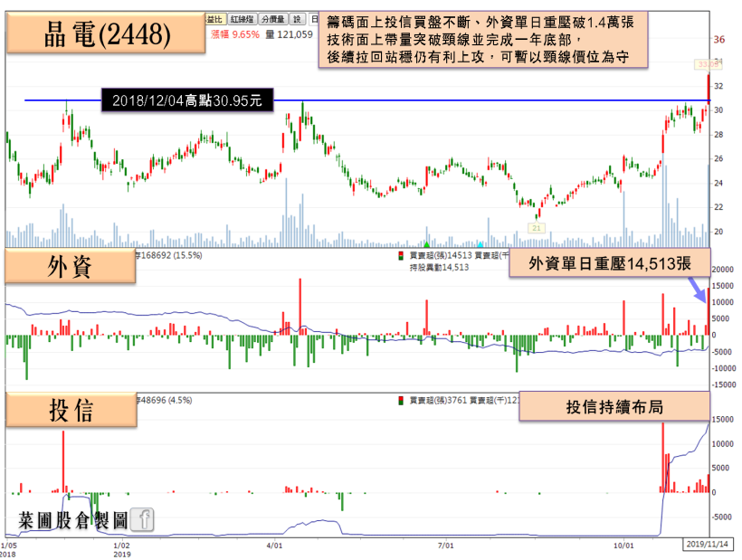Click the green triangle marker on the volume axis
The width and height of the screenshot is (742, 560).
click(426, 244)
